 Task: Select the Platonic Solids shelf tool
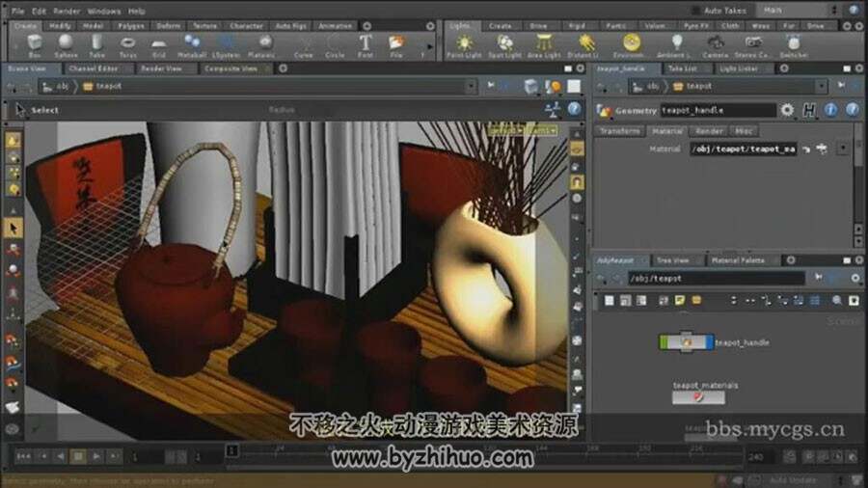261,46
